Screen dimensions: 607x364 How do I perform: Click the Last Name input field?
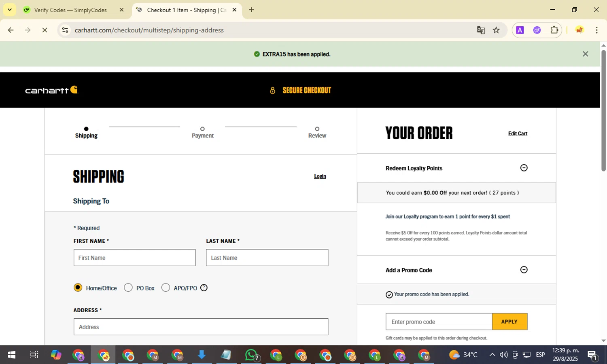coord(267,258)
